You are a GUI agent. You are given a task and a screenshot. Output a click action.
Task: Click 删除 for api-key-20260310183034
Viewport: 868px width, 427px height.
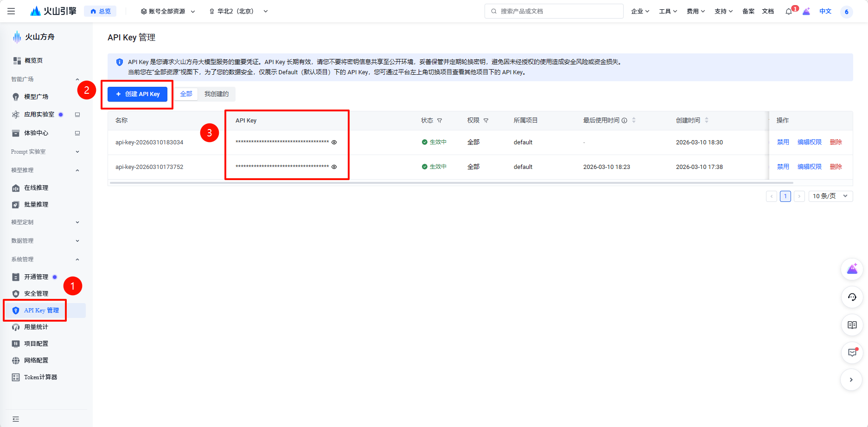[x=836, y=142]
